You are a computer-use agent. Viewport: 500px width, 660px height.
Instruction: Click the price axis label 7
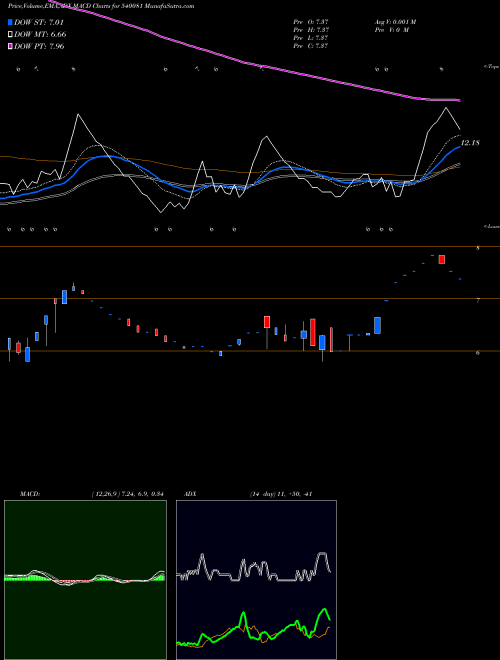tap(478, 301)
